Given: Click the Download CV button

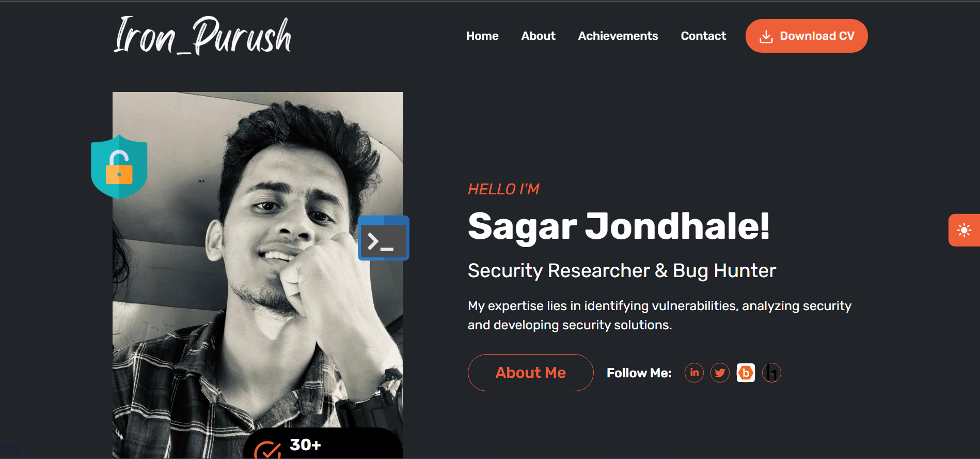Looking at the screenshot, I should 807,36.
